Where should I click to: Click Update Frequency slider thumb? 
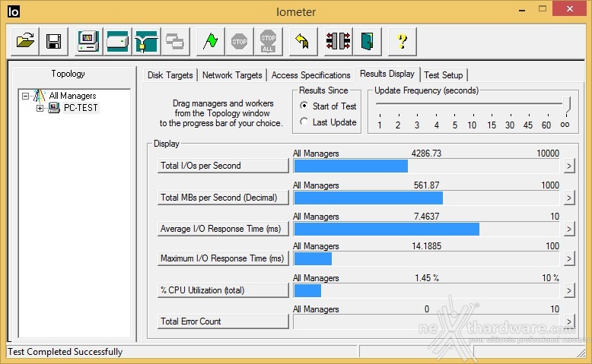(x=566, y=105)
